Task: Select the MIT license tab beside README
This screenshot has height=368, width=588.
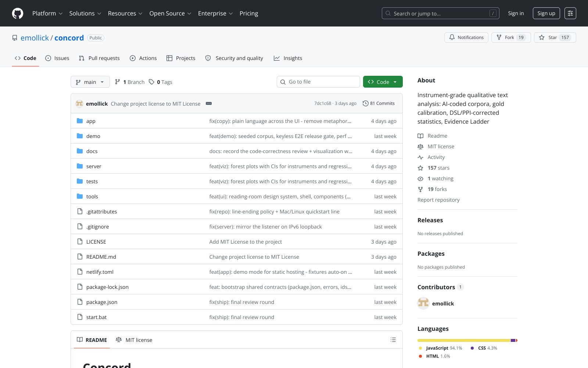Action: 134,340
